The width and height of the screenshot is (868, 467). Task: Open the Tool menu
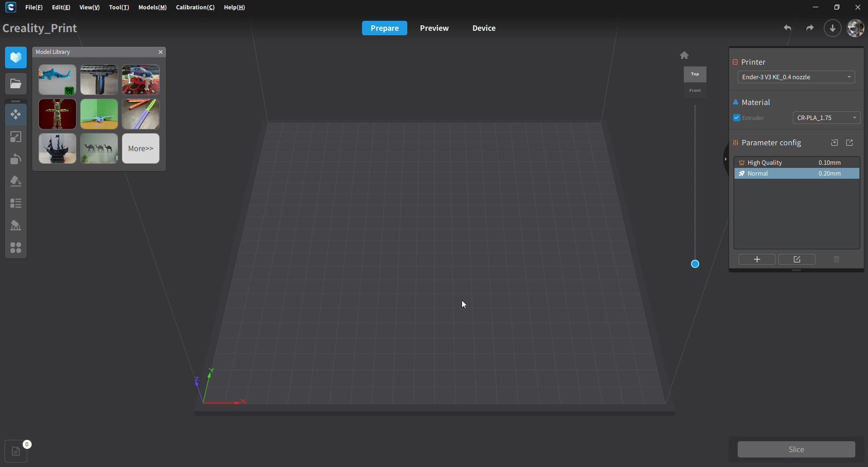(x=119, y=7)
